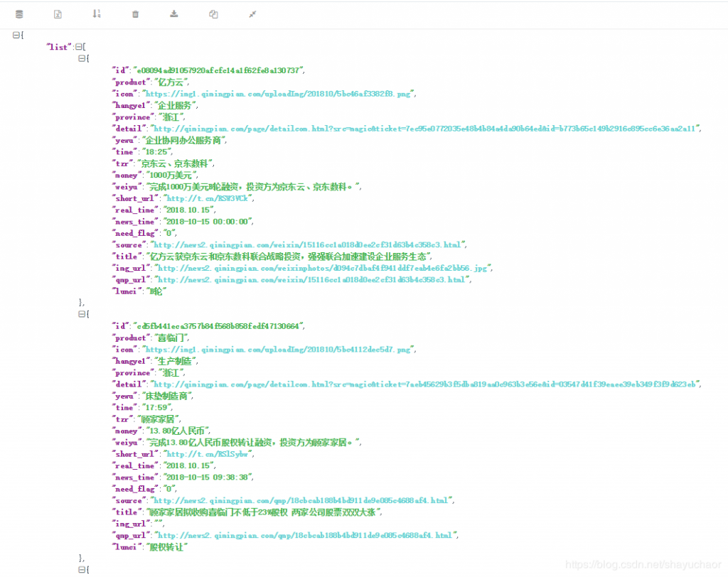Image resolution: width=728 pixels, height=577 pixels.
Task: Collapse the third list object at the bottom
Action: point(82,570)
